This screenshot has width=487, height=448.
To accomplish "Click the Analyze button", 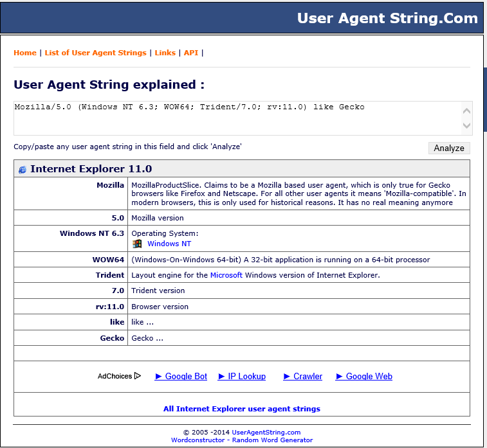I will [x=449, y=148].
